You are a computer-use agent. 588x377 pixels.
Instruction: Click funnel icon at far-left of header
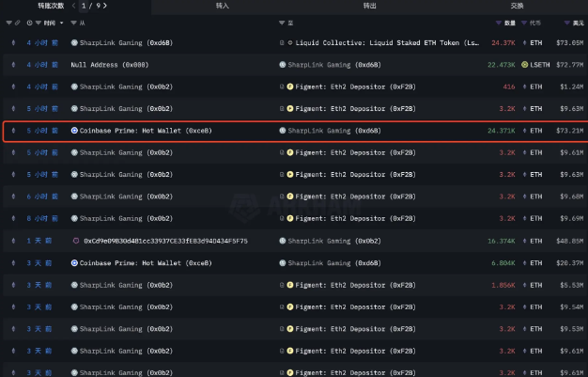coord(8,22)
